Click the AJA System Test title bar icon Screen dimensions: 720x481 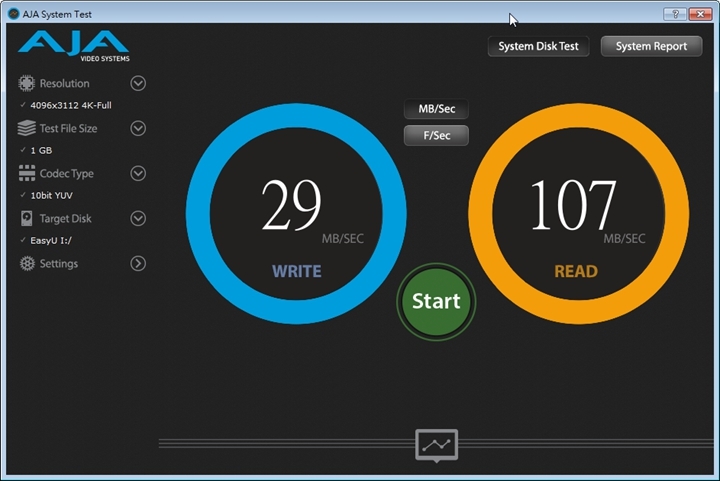point(13,14)
